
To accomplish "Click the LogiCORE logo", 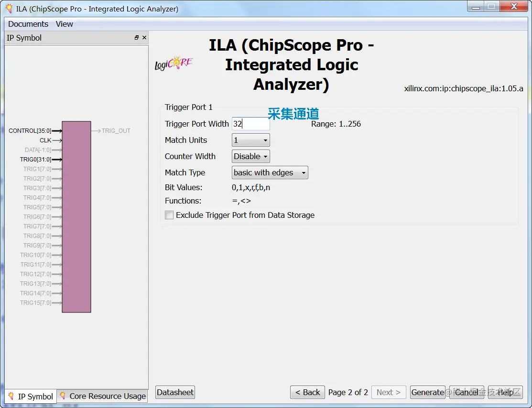I will tap(174, 63).
